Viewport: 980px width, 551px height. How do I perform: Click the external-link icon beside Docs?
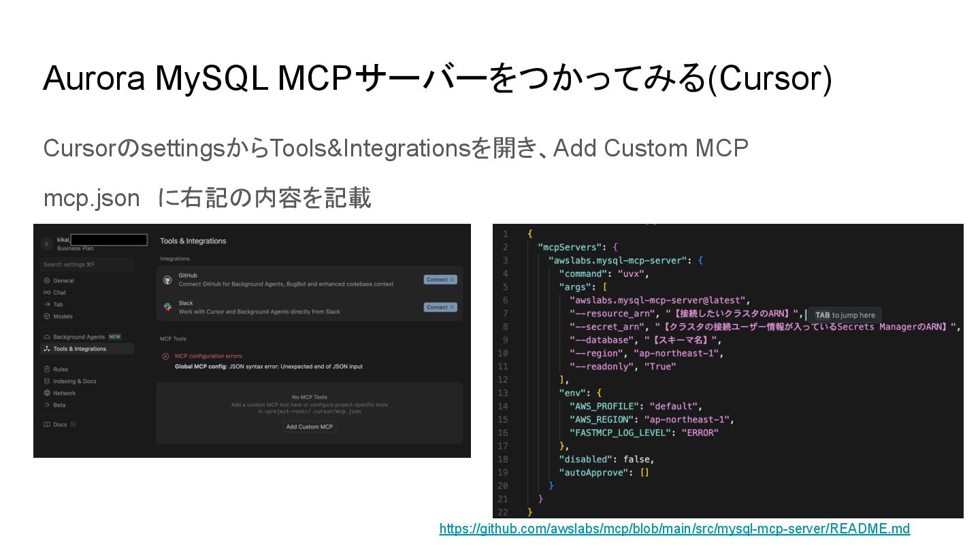pos(73,424)
